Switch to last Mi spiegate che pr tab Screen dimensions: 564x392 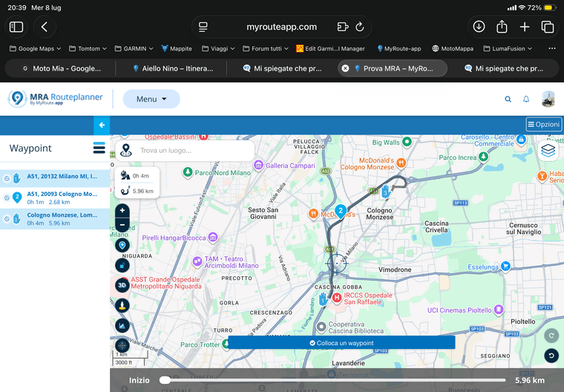point(504,68)
